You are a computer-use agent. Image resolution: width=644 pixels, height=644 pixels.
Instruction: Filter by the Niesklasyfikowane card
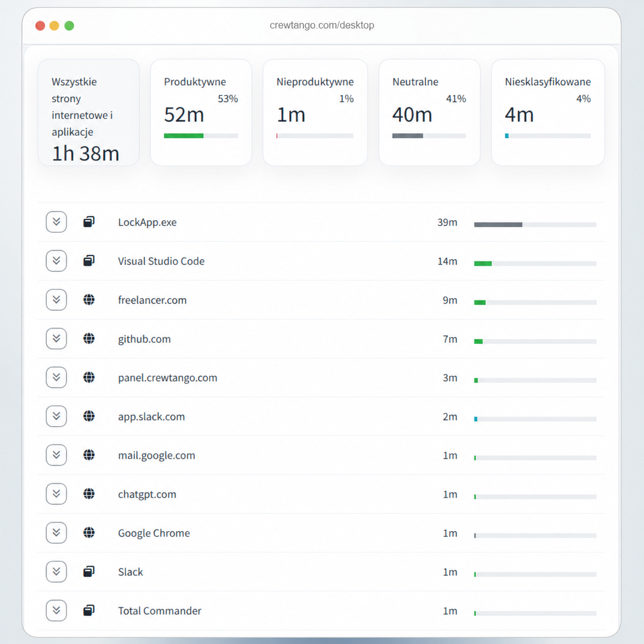tap(547, 112)
